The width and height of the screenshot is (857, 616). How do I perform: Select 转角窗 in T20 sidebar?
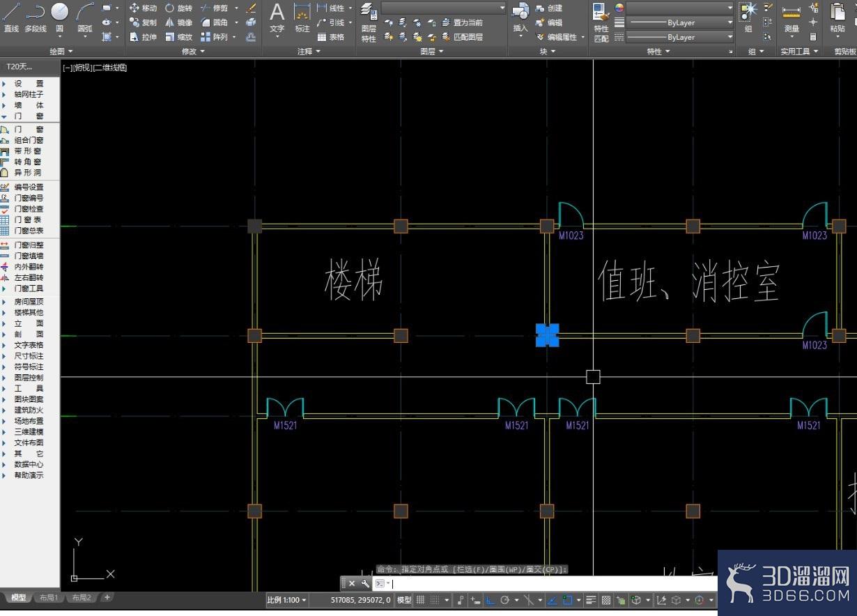tap(28, 162)
